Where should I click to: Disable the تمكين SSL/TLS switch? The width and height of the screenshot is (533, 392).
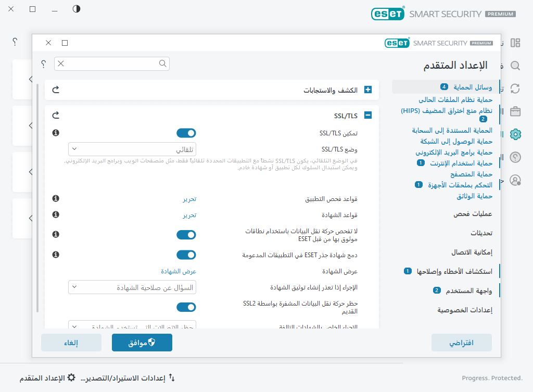tap(186, 133)
